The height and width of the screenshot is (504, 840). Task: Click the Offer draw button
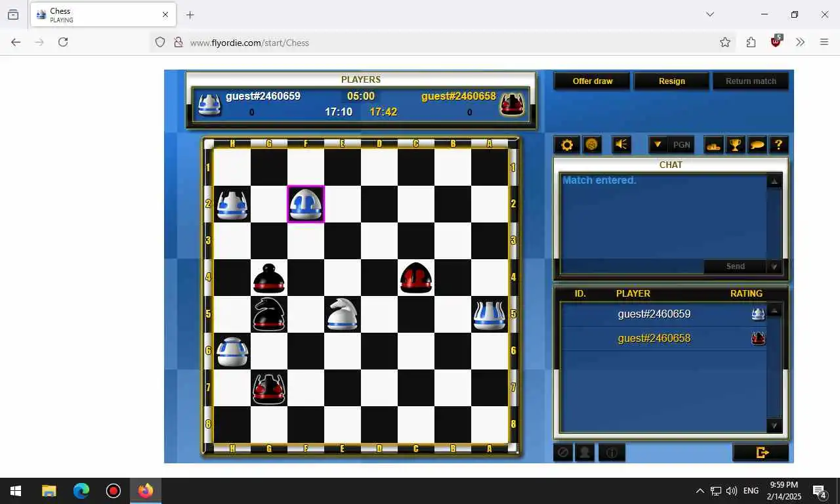[x=593, y=81]
